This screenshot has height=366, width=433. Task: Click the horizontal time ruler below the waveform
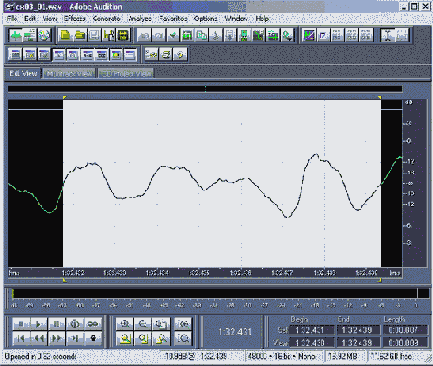click(x=205, y=273)
